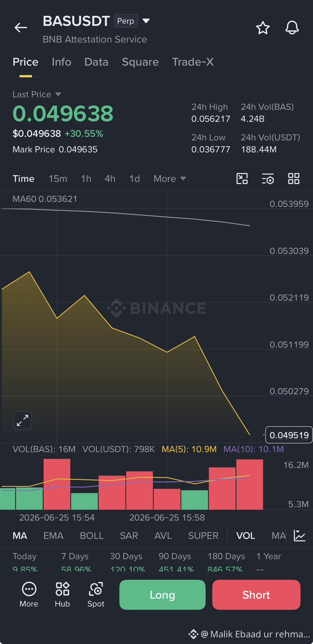Viewport: 313px width, 644px height.
Task: Select the 15m timeframe
Action: 58,179
